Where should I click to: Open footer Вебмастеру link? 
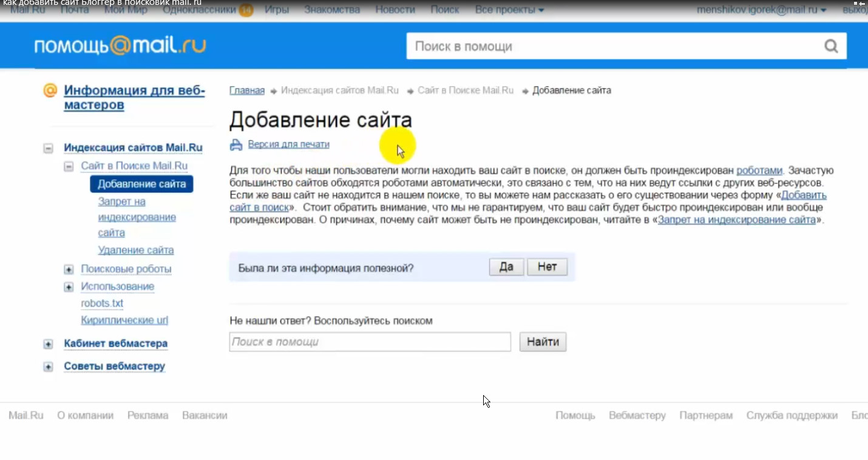tap(637, 416)
